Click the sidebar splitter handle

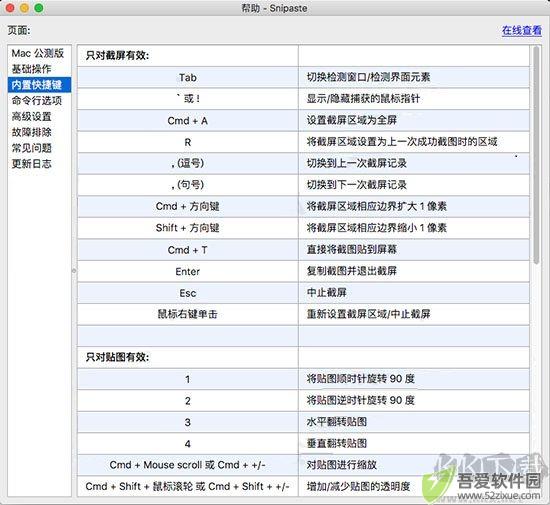(74, 270)
